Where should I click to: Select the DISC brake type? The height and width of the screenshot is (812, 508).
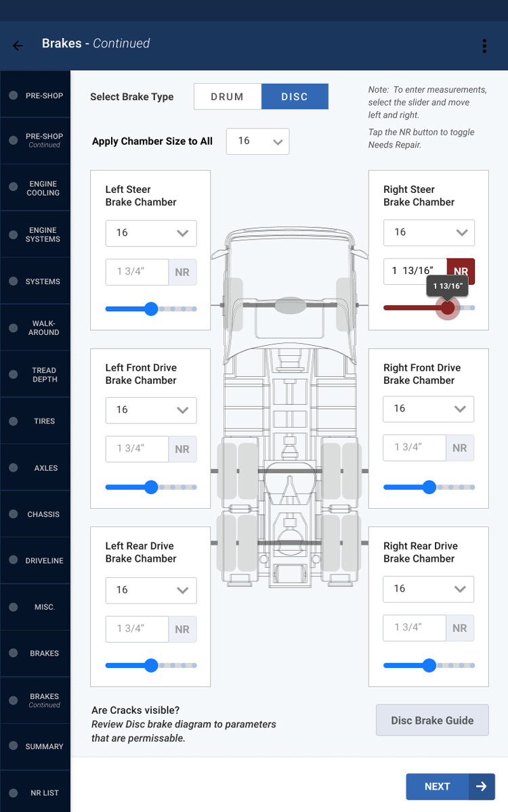[295, 97]
